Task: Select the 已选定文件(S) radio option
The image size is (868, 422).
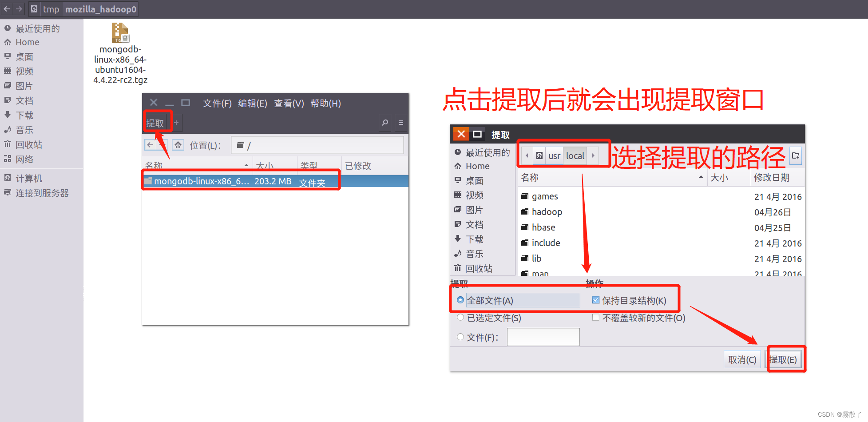Action: (x=460, y=317)
